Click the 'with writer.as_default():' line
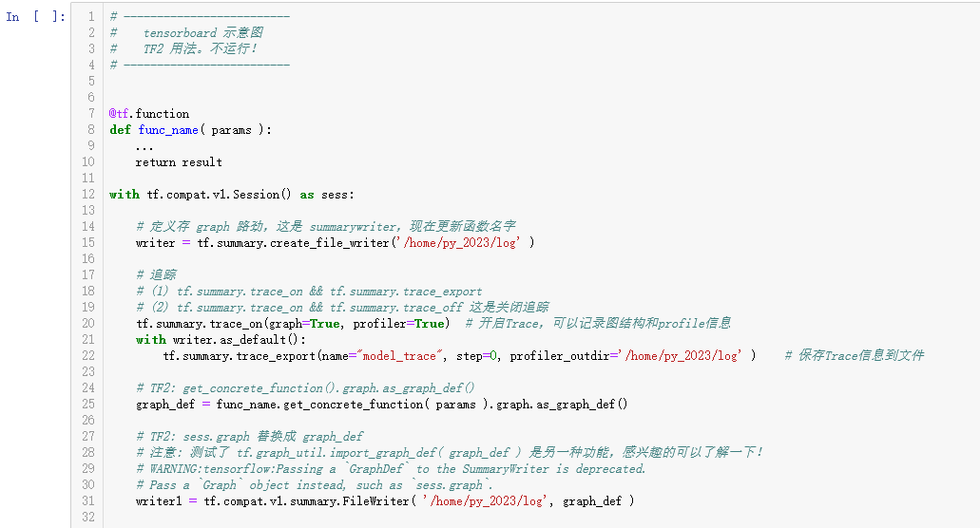This screenshot has height=528, width=980. 221,340
